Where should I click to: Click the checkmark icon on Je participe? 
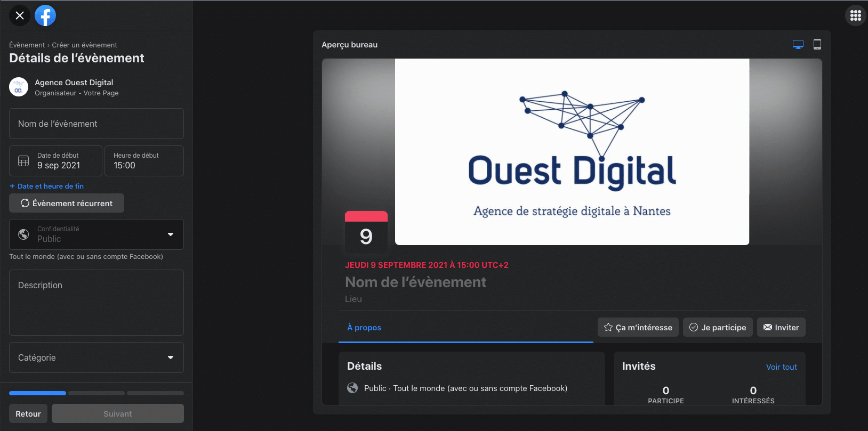coord(694,327)
